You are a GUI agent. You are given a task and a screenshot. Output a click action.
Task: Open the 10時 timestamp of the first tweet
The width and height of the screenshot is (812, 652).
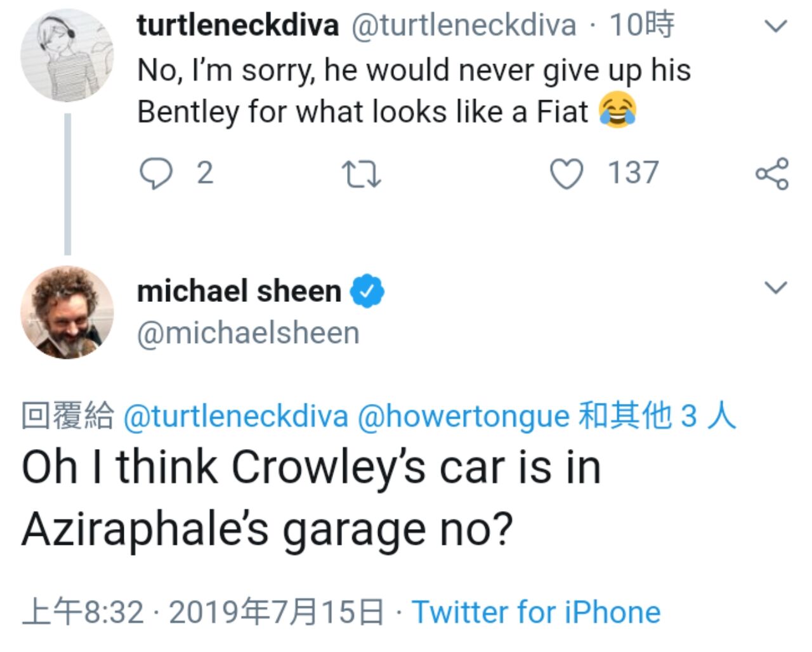[641, 26]
